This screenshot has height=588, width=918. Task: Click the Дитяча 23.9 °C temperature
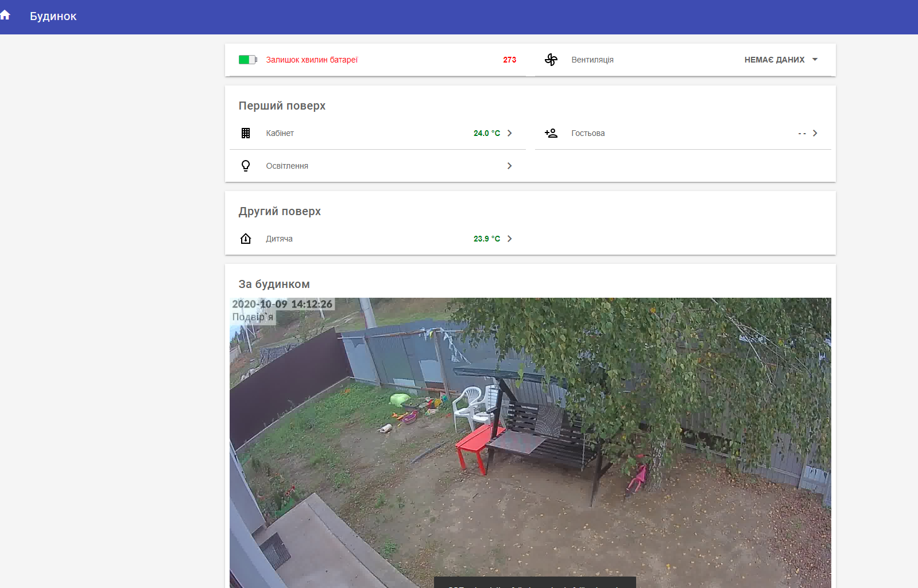tap(487, 239)
